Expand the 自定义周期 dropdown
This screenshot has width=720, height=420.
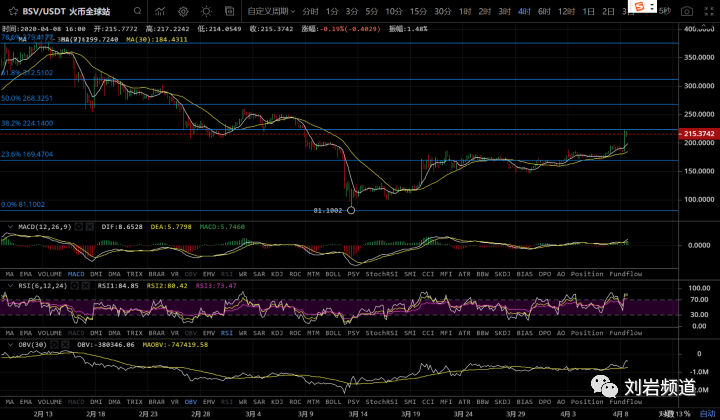(271, 11)
